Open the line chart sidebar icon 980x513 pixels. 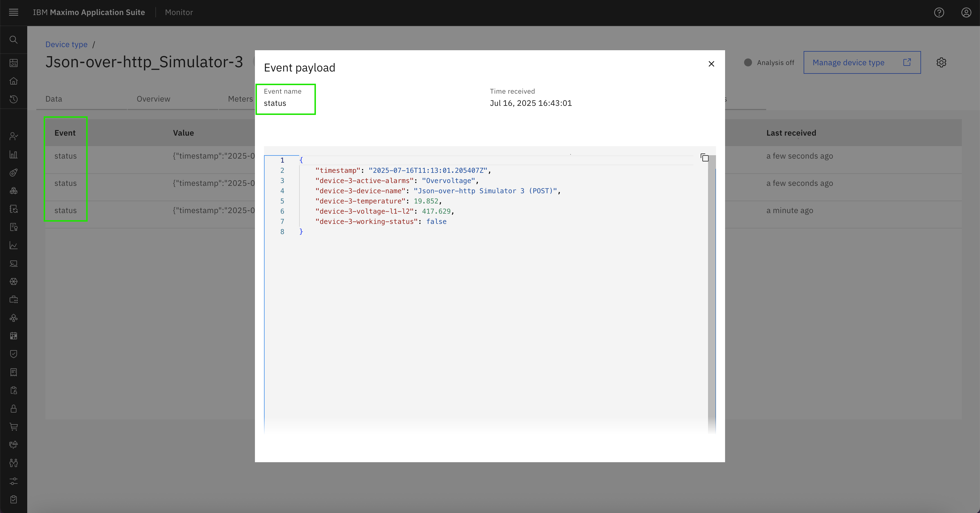coord(14,245)
